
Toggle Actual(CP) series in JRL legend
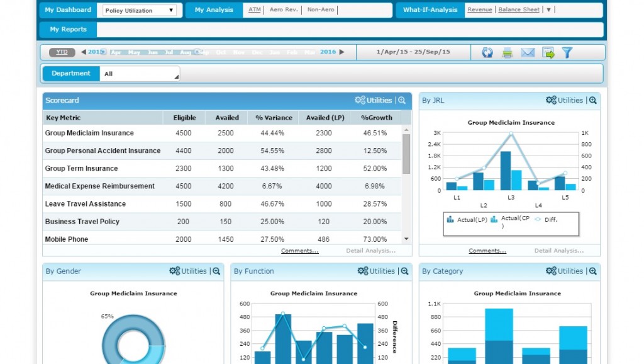(511, 222)
